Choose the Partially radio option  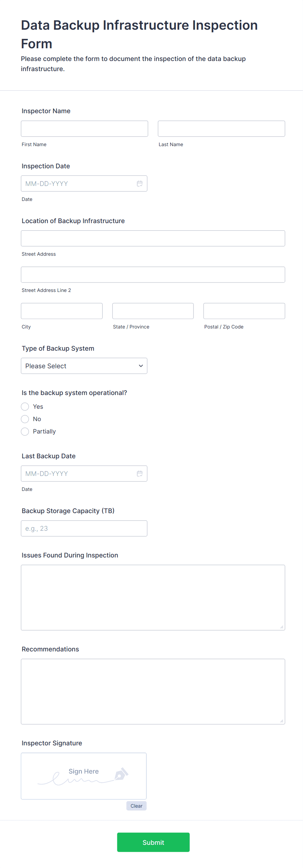click(x=25, y=431)
